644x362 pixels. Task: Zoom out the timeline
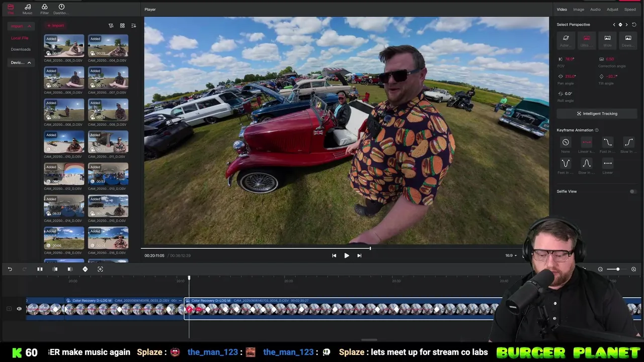pyautogui.click(x=600, y=269)
